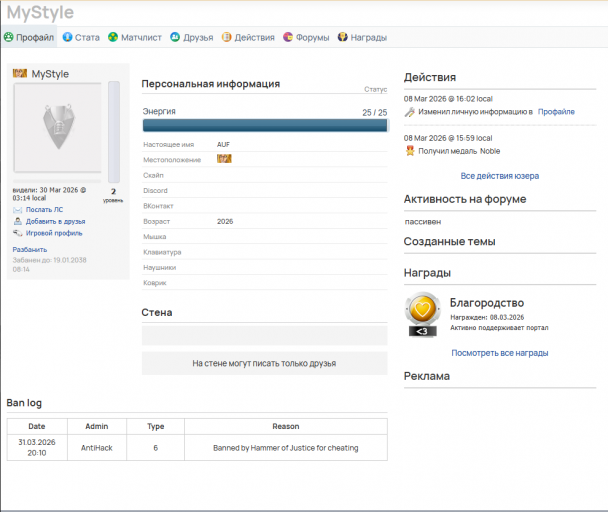This screenshot has width=608, height=512.
Task: Click the add-friend person icon
Action: (17, 221)
